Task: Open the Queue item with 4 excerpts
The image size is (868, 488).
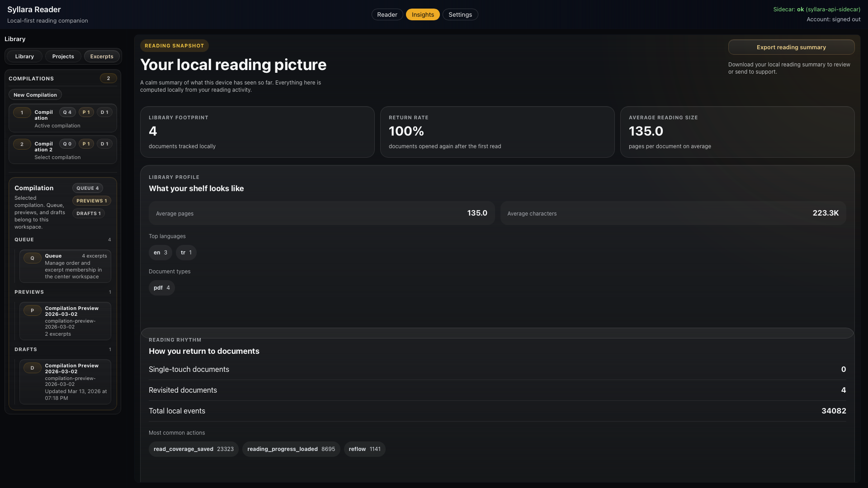Action: click(x=65, y=266)
